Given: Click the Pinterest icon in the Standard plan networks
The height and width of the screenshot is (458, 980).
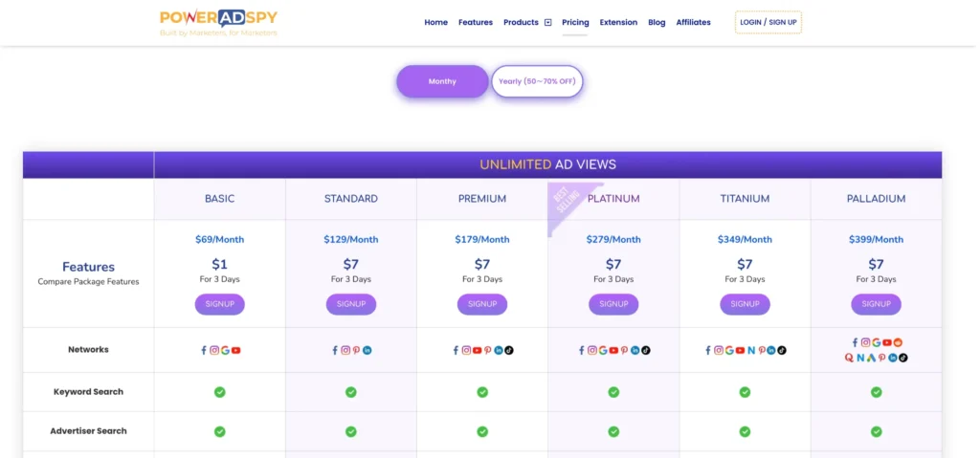Looking at the screenshot, I should pos(356,351).
